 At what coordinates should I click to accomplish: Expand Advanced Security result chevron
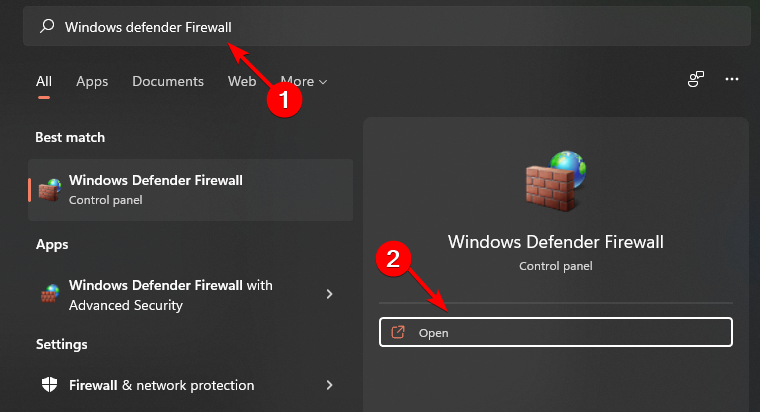pos(329,295)
